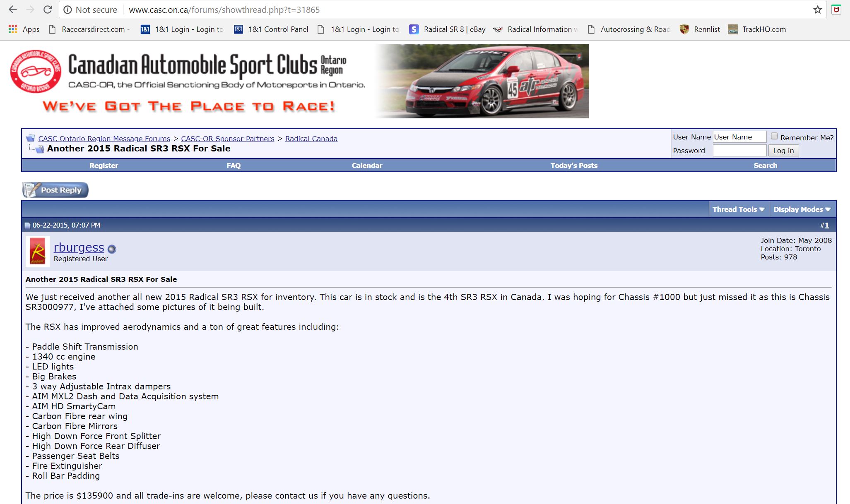Click the Log in button
Viewport: 850px width, 504px height.
pyautogui.click(x=783, y=151)
